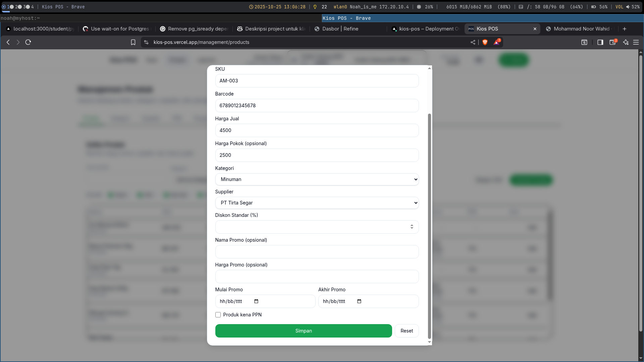
Task: Click the share icon in the address bar
Action: (x=473, y=42)
